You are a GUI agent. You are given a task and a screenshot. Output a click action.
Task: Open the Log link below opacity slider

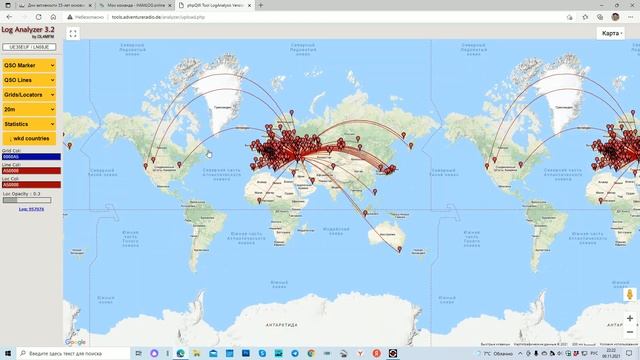coord(31,209)
